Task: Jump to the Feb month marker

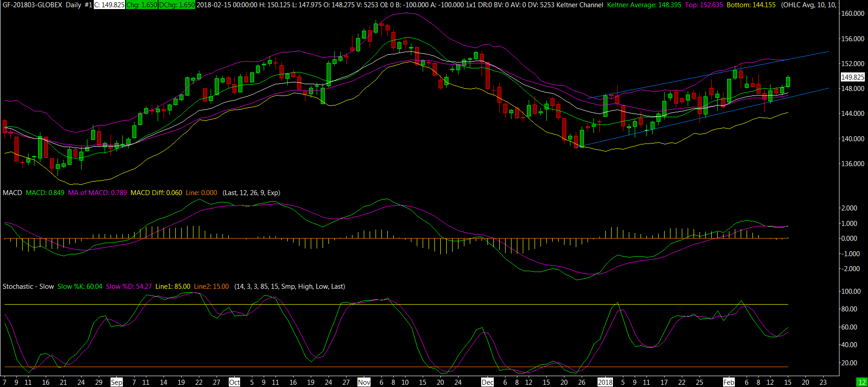Action: 728,382
